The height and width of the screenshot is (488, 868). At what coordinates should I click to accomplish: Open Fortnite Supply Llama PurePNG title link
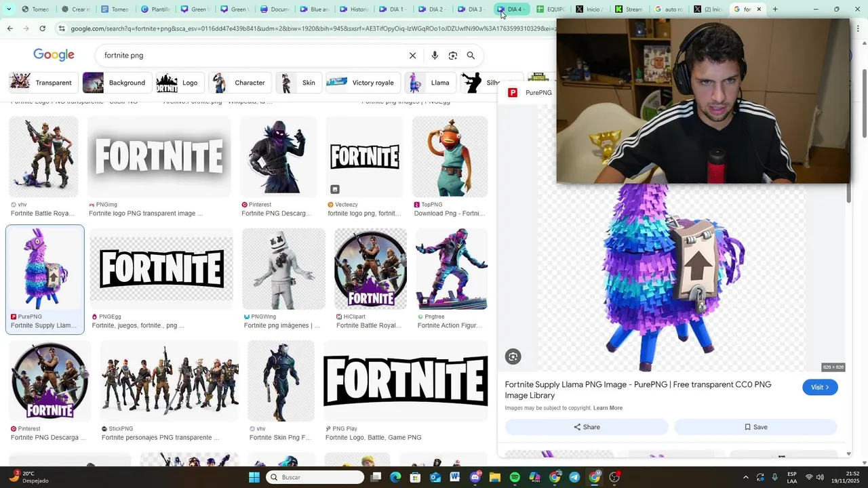coord(638,390)
